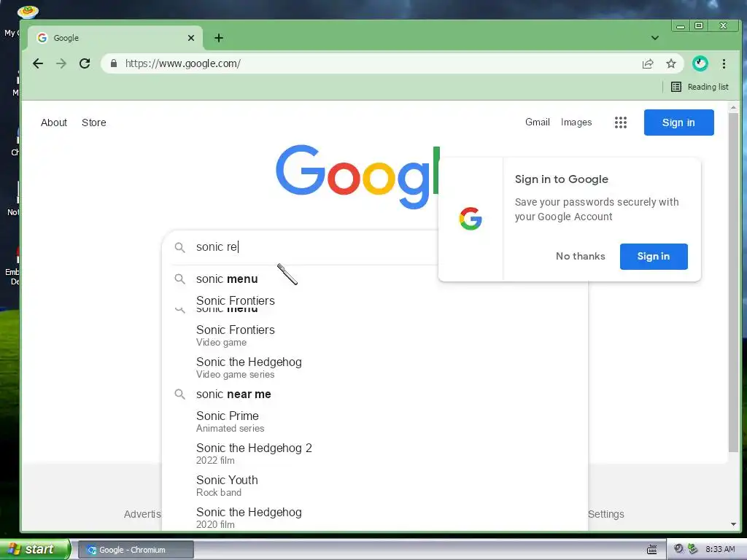Open the Settings footer link
Viewport: 747px width, 560px height.
tap(606, 514)
